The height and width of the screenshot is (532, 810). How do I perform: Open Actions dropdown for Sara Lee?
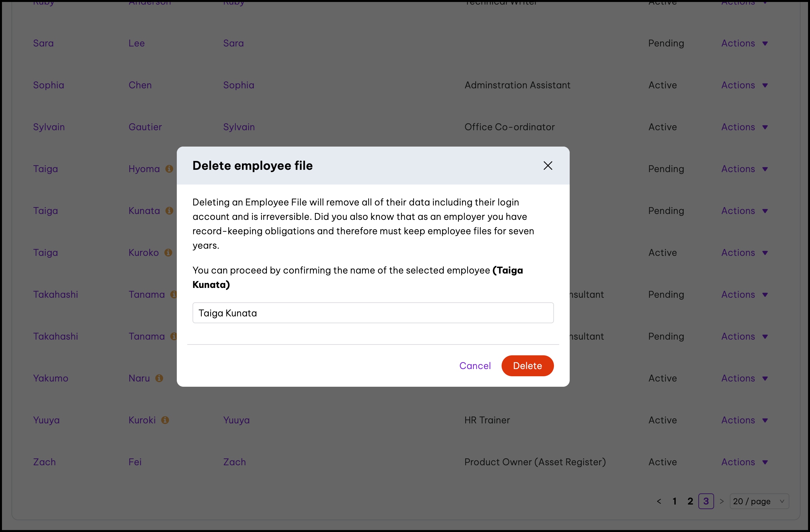click(744, 43)
